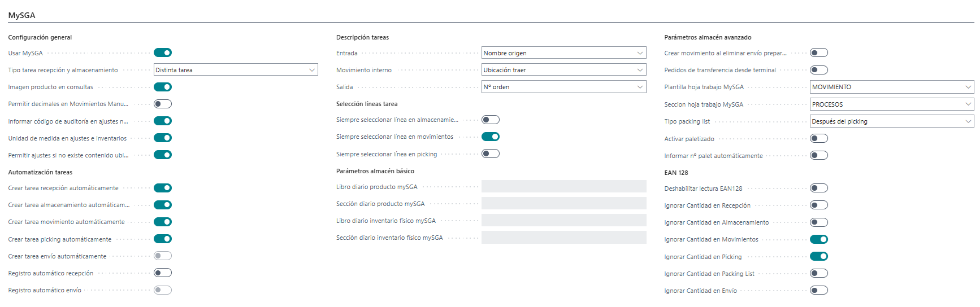Enable Crear movimiento al eliminar envío preparado
Image resolution: width=980 pixels, height=307 pixels.
[819, 53]
